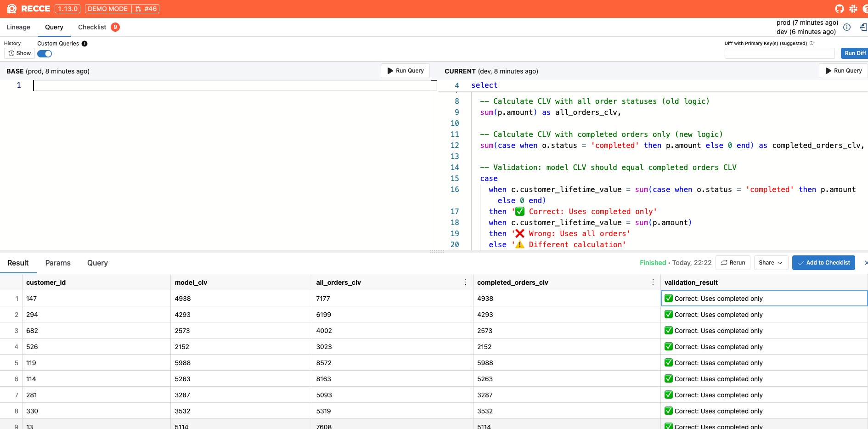
Task: Toggle the Custom Queries switch
Action: click(x=45, y=54)
